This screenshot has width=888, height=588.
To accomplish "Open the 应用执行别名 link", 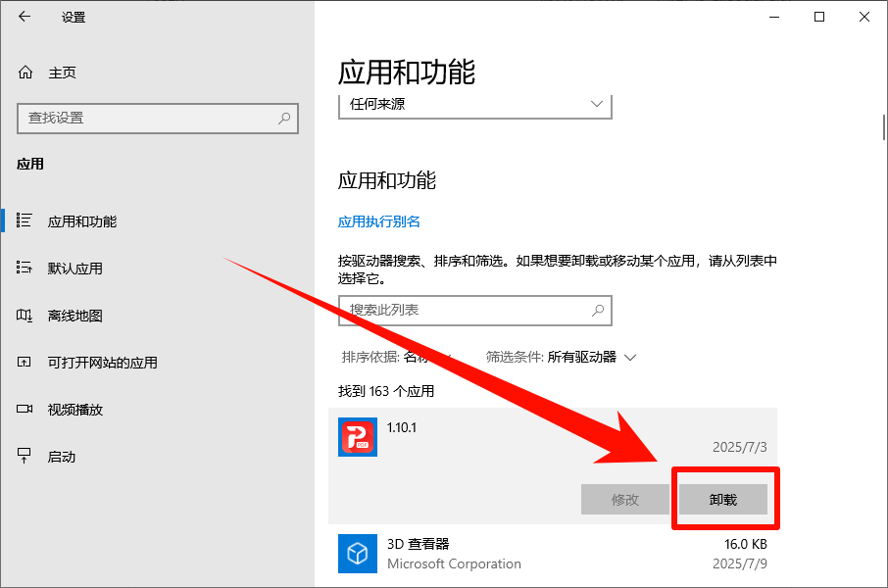I will click(379, 221).
